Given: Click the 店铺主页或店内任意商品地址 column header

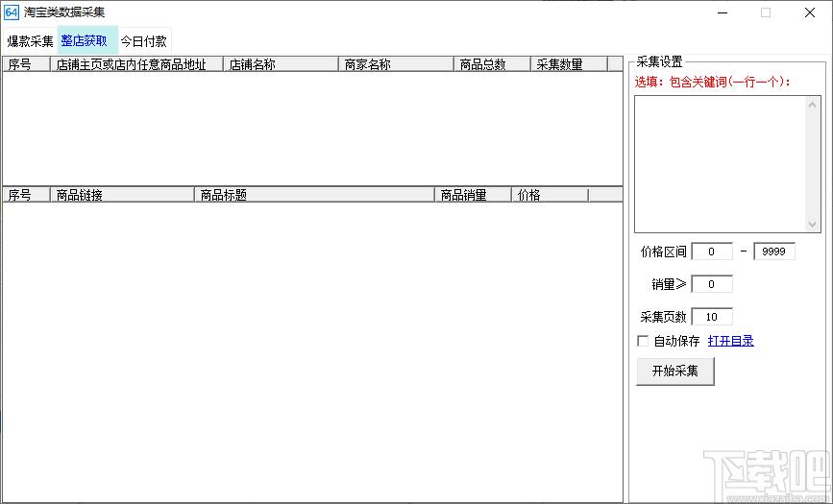Looking at the screenshot, I should [x=136, y=64].
